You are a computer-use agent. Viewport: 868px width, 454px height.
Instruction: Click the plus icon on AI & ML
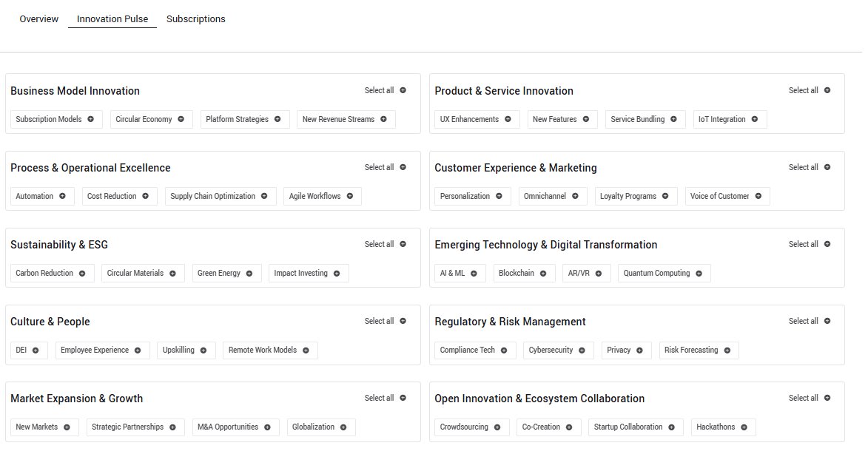(x=474, y=273)
